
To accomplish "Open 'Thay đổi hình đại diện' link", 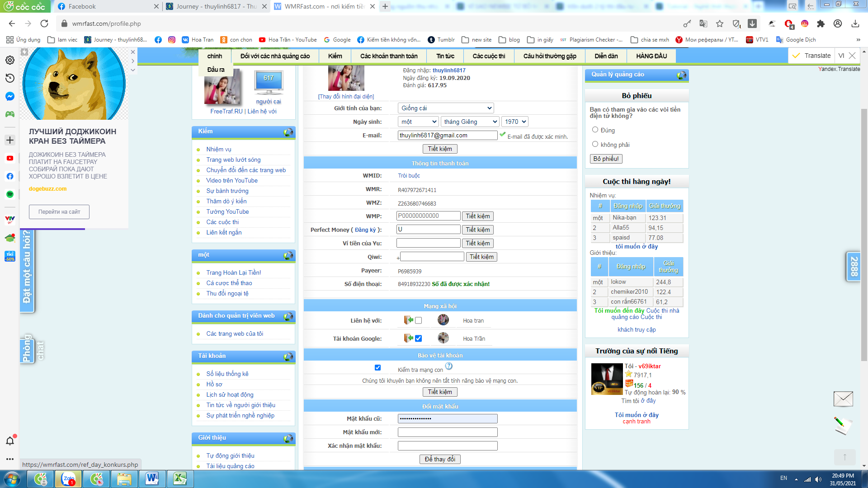I will click(x=346, y=96).
